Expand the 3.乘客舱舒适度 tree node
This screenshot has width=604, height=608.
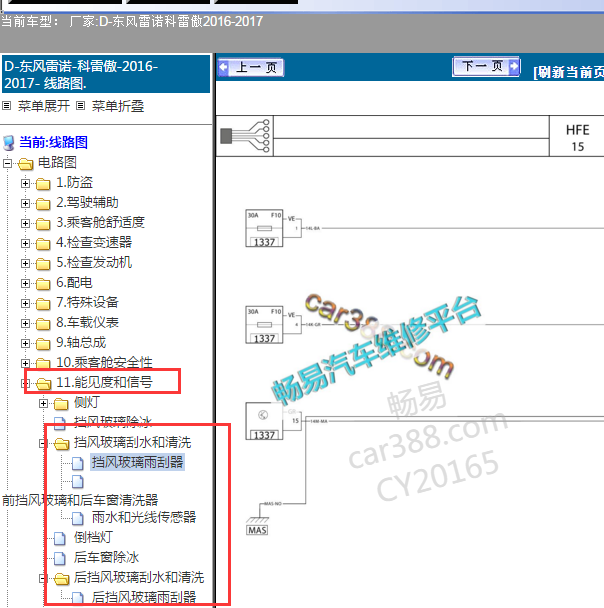pyautogui.click(x=25, y=223)
